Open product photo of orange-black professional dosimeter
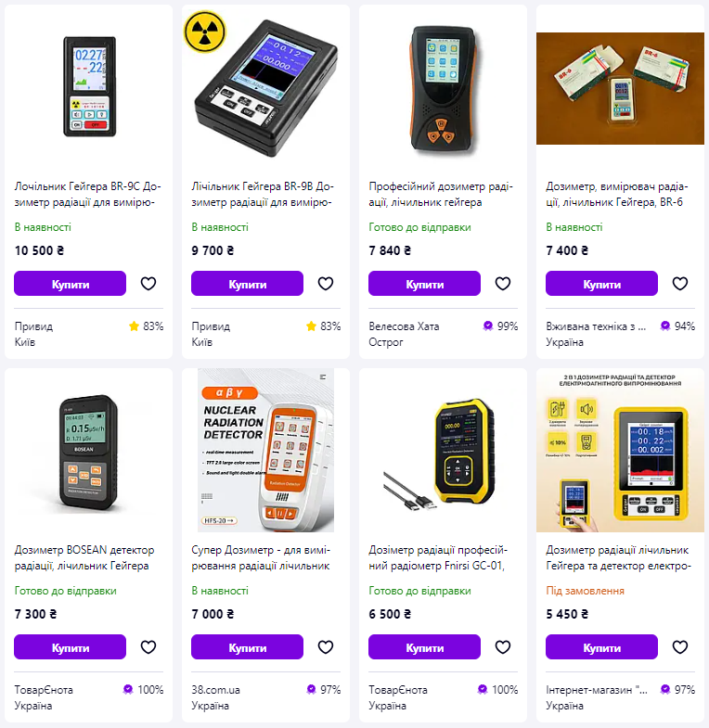This screenshot has width=709, height=728. (x=444, y=89)
